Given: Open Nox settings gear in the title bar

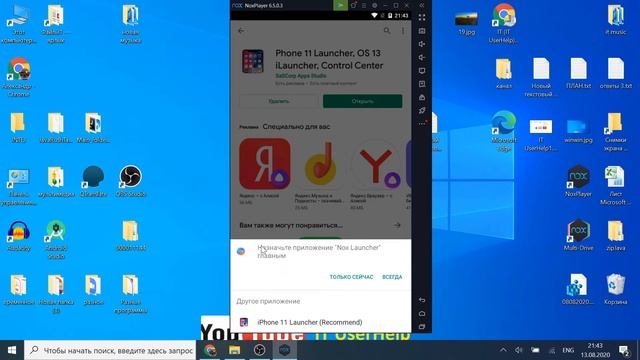Looking at the screenshot, I should [375, 5].
